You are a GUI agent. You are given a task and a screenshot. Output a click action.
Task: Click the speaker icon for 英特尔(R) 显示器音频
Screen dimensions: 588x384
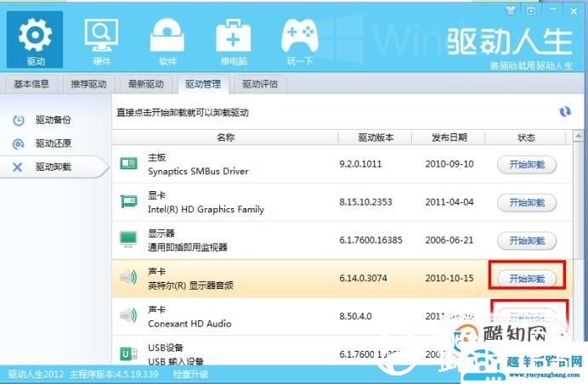(x=128, y=278)
